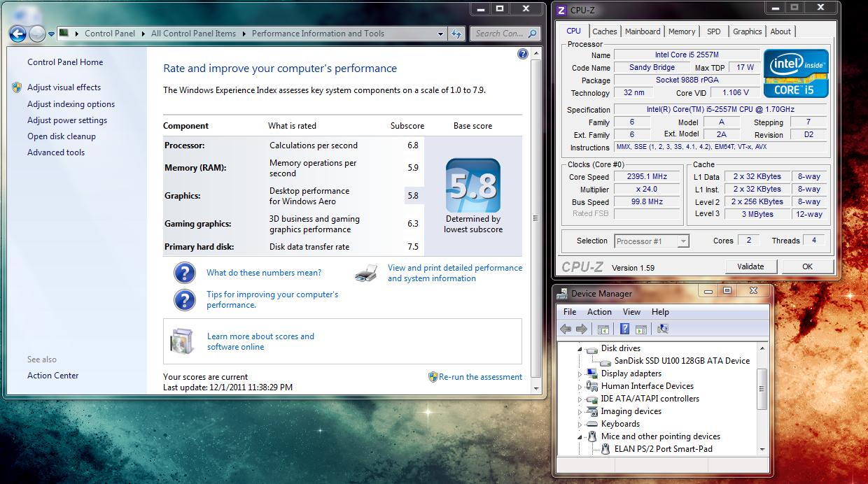Click the Keyboards icon in Device Manager
868x484 pixels.
[x=592, y=424]
